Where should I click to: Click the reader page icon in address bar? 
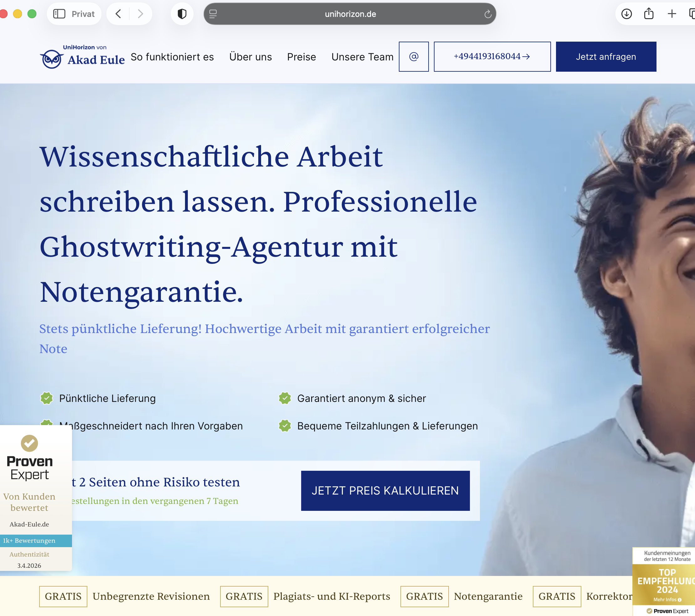tap(213, 14)
